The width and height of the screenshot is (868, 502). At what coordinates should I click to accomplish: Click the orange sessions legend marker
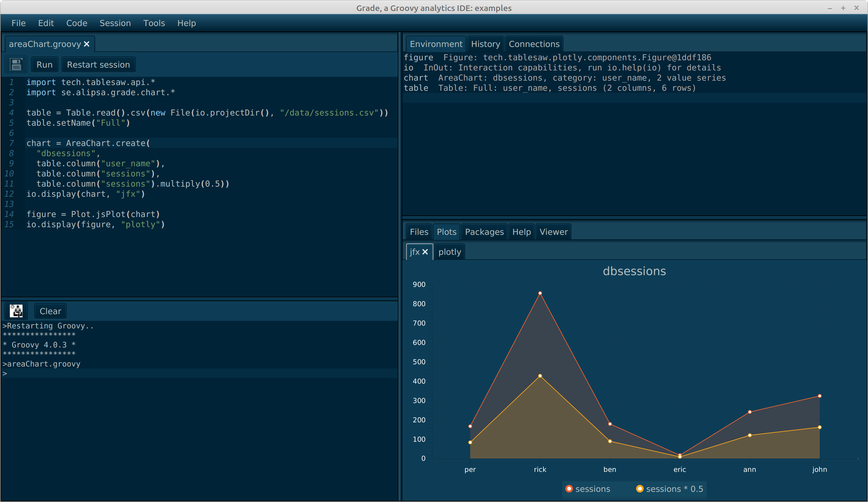(569, 489)
